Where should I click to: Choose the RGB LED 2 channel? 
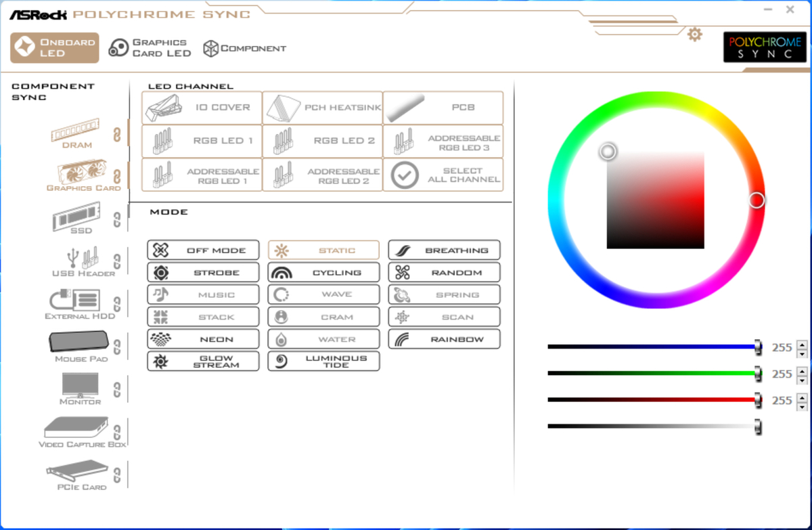322,141
